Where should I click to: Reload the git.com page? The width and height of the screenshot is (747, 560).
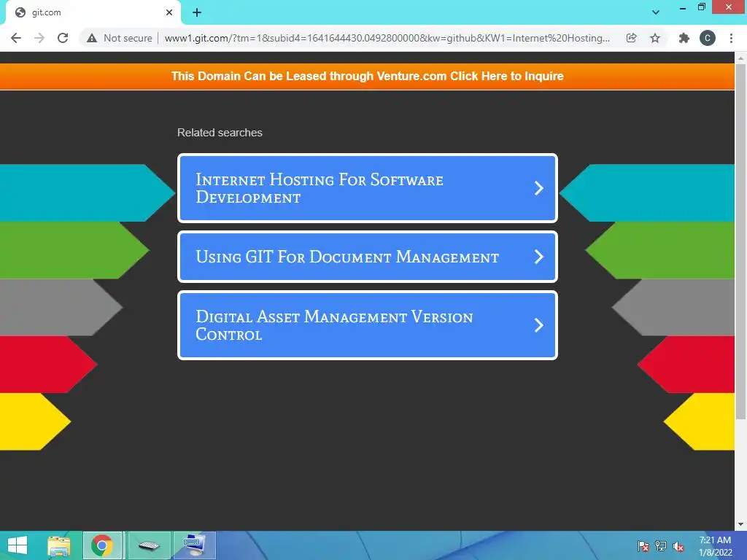point(63,38)
